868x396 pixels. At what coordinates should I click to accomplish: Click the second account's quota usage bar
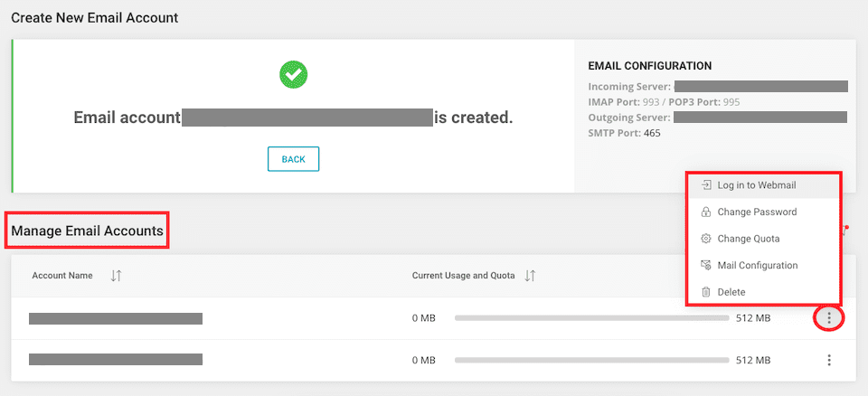(x=591, y=360)
